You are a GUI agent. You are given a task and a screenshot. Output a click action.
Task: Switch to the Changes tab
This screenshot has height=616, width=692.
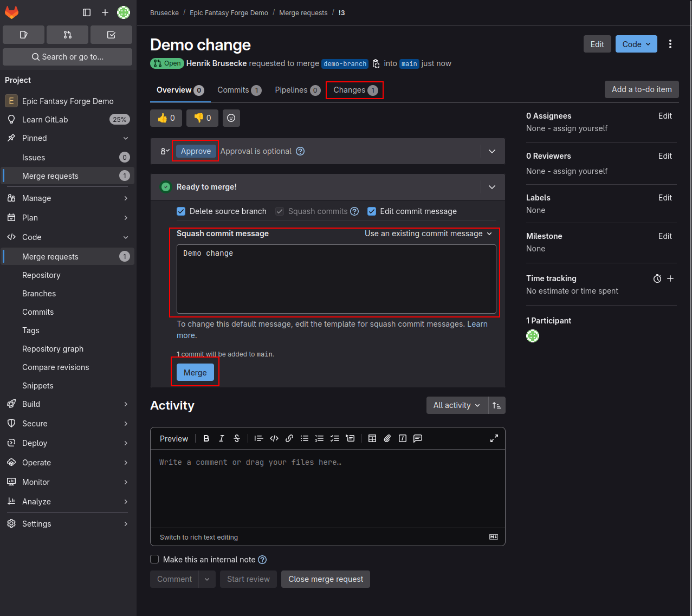355,90
